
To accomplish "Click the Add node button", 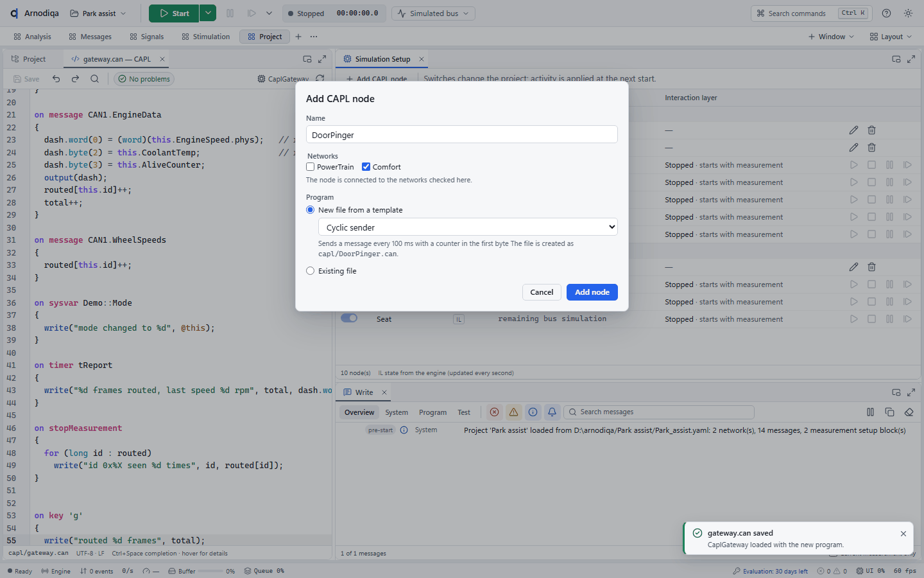I will coord(592,292).
